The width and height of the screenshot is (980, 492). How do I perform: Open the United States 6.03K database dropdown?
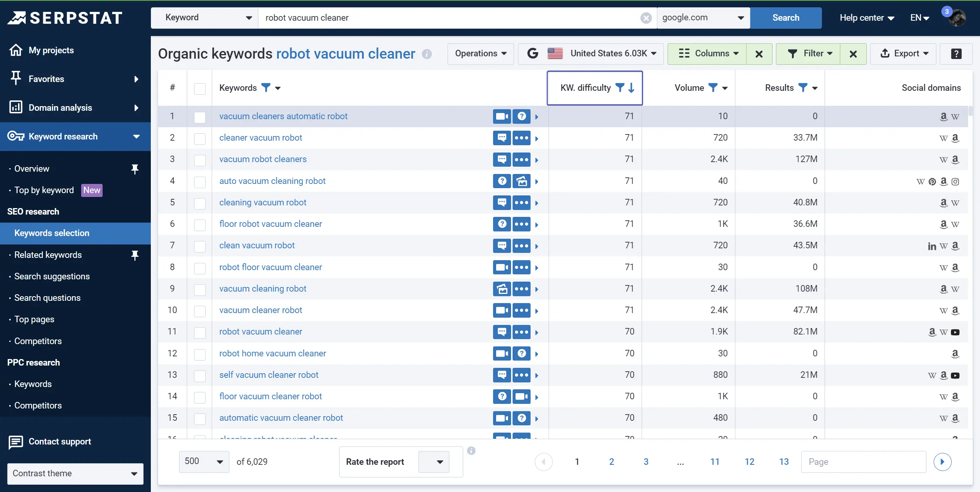pyautogui.click(x=591, y=54)
